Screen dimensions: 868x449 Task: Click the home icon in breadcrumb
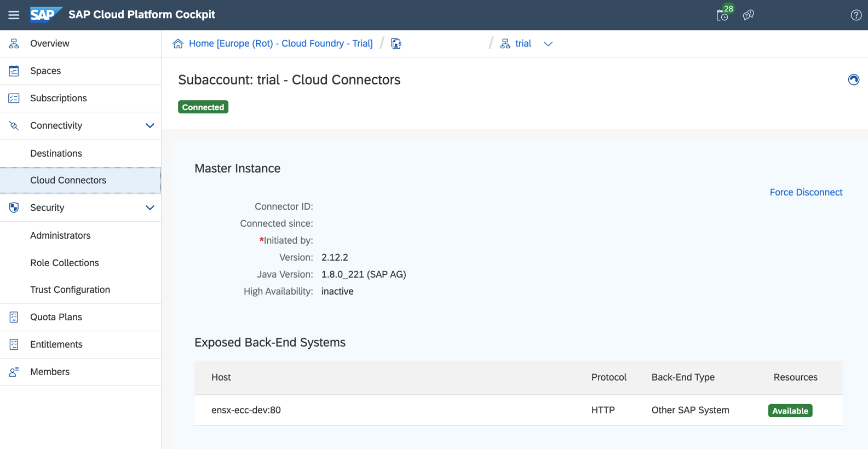178,43
